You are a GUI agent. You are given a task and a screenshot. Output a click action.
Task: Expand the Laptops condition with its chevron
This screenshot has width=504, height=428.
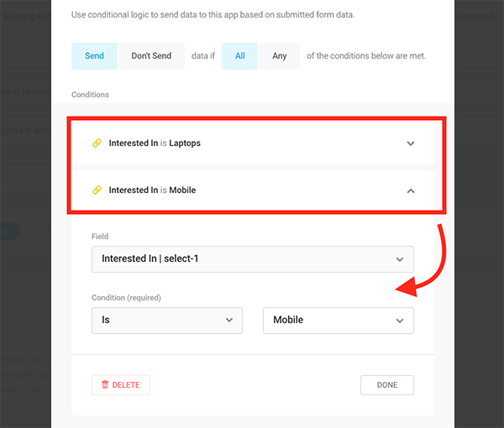[411, 144]
